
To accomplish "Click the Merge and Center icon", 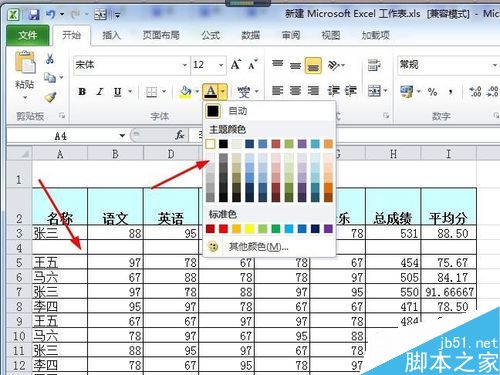I will pos(374,91).
